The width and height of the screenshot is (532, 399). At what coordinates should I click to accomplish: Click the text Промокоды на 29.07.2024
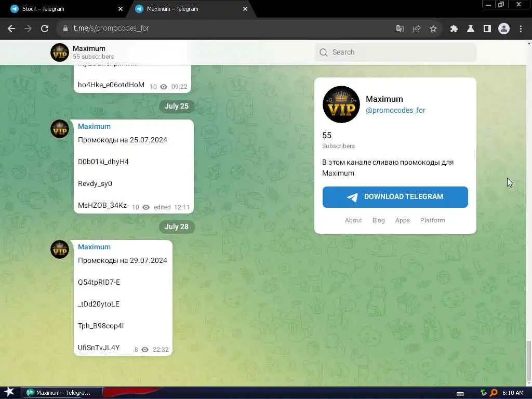(122, 260)
